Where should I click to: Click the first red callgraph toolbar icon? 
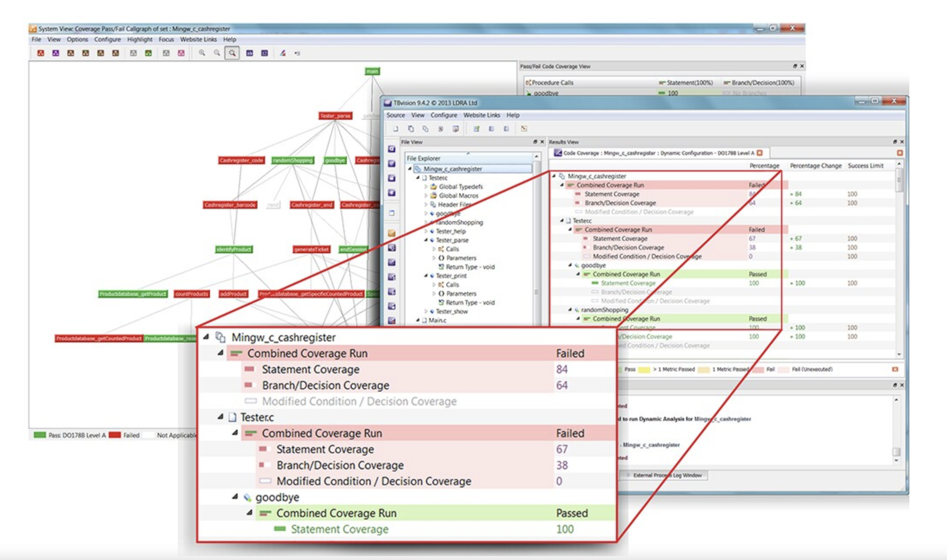coord(41,53)
